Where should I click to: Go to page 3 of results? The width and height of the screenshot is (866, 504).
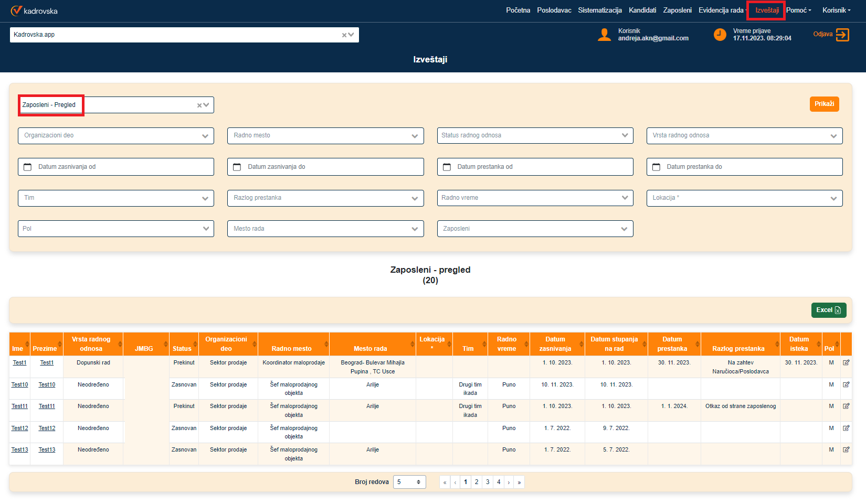click(488, 482)
